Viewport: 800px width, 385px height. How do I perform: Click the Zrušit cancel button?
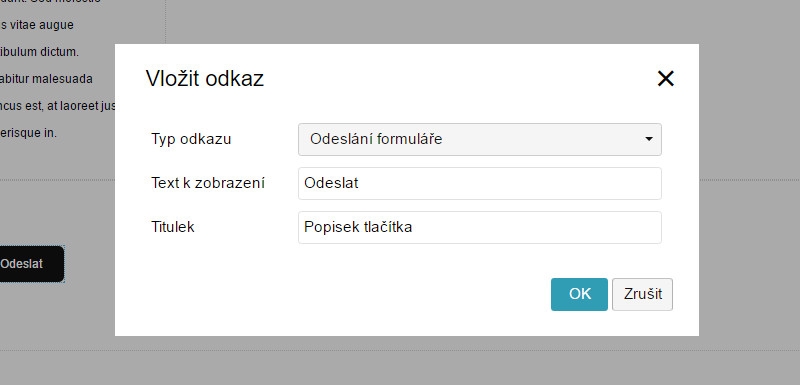642,294
